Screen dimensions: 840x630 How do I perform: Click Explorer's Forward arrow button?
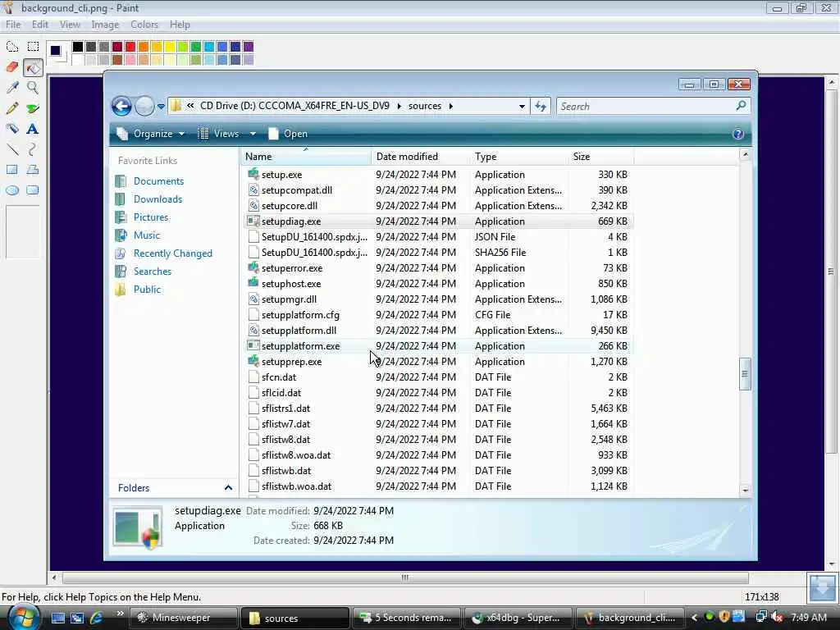point(144,106)
